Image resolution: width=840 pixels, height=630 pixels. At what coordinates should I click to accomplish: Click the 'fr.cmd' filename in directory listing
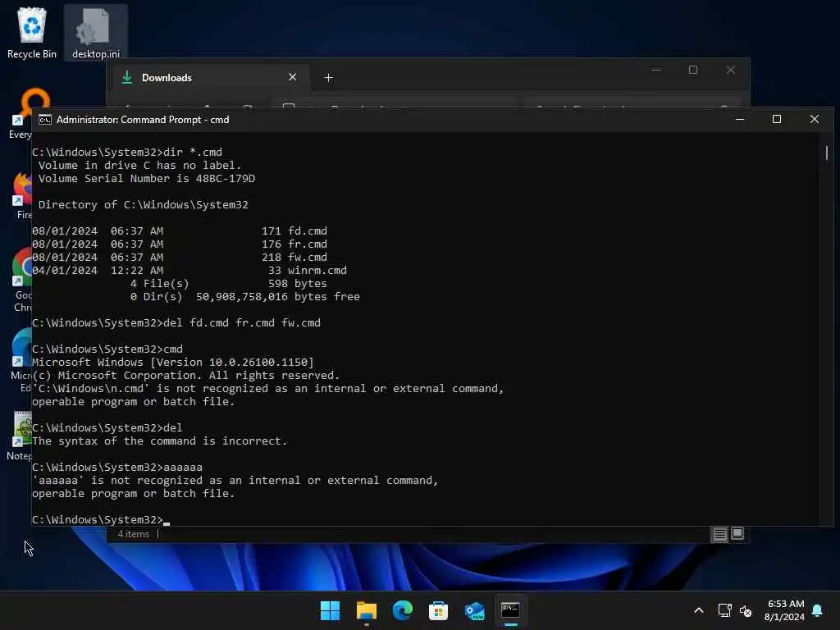coord(308,244)
